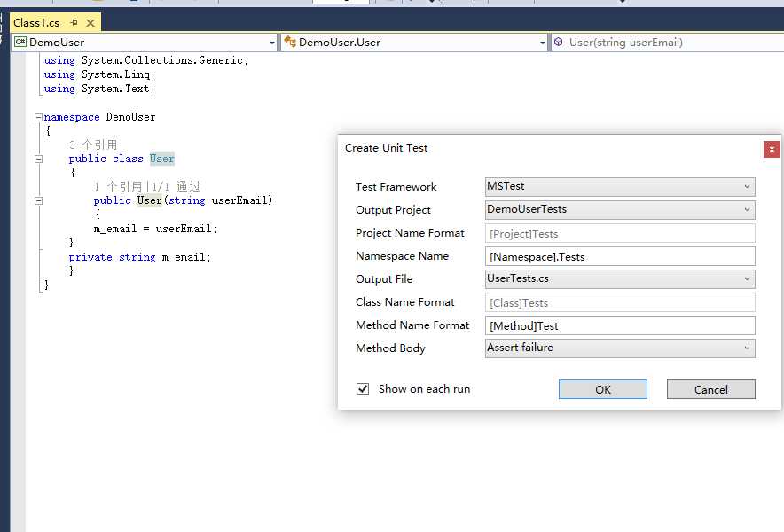The height and width of the screenshot is (532, 784).
Task: Click the 'Create Unit Test' dialog title
Action: 386,148
